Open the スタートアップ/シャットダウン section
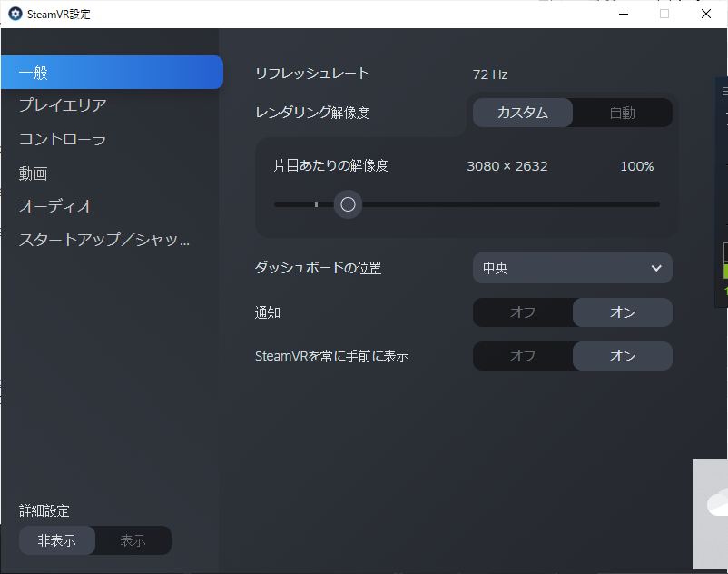Viewport: 728px width, 574px height. (x=104, y=240)
